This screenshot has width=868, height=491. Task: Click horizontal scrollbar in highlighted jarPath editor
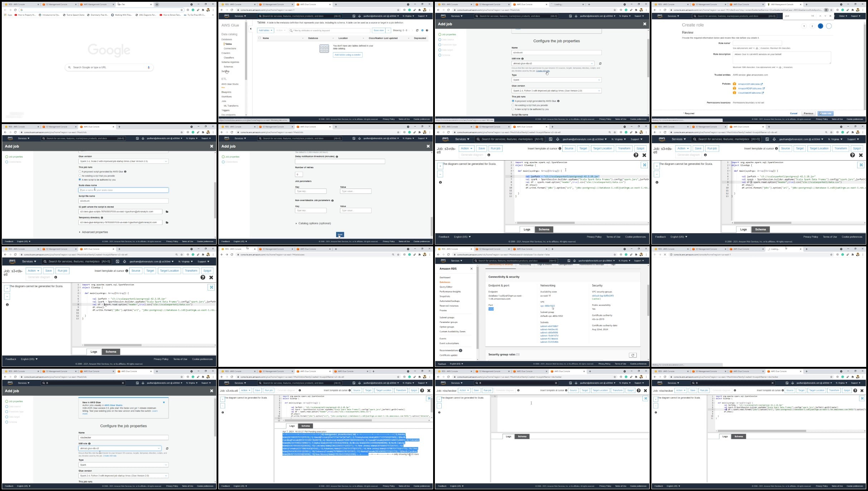[546, 223]
